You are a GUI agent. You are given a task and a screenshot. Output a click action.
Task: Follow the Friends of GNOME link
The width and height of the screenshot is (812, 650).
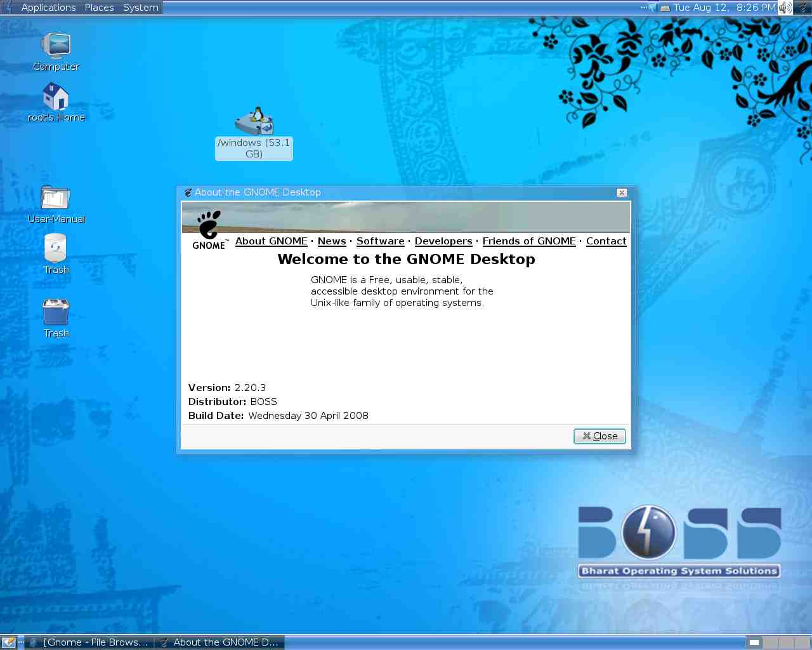[529, 241]
